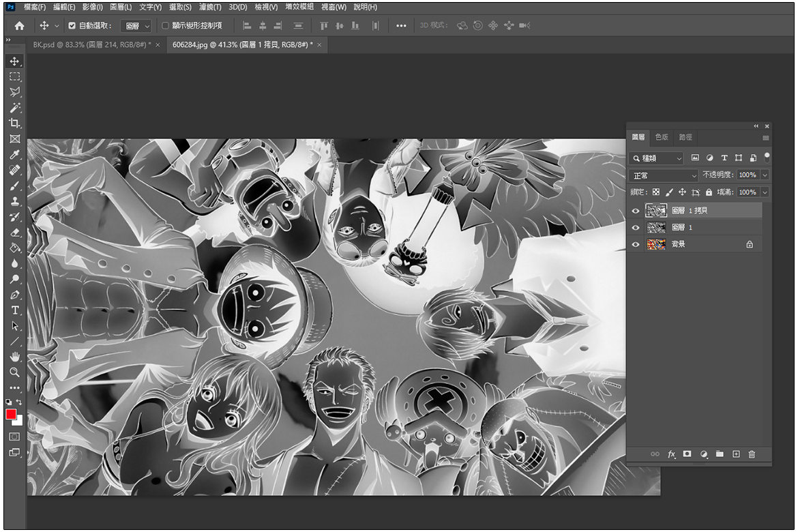The image size is (798, 532).
Task: Toggle lock all padlock in lock row
Action: click(709, 192)
